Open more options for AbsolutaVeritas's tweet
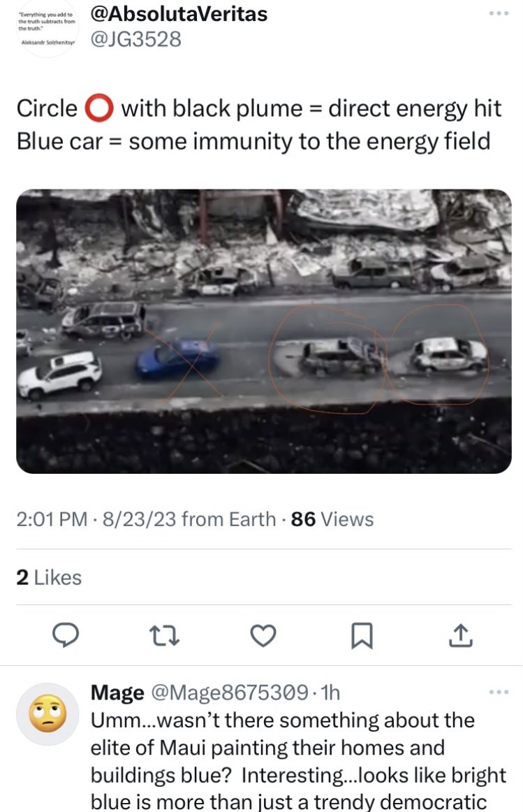Screen dimensions: 523x812 pos(499,14)
